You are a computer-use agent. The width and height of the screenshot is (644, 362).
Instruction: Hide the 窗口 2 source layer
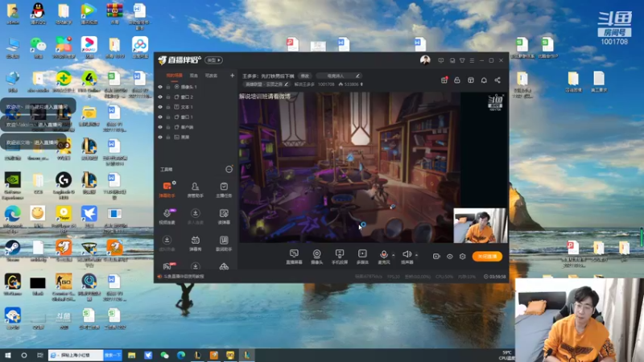(x=160, y=97)
